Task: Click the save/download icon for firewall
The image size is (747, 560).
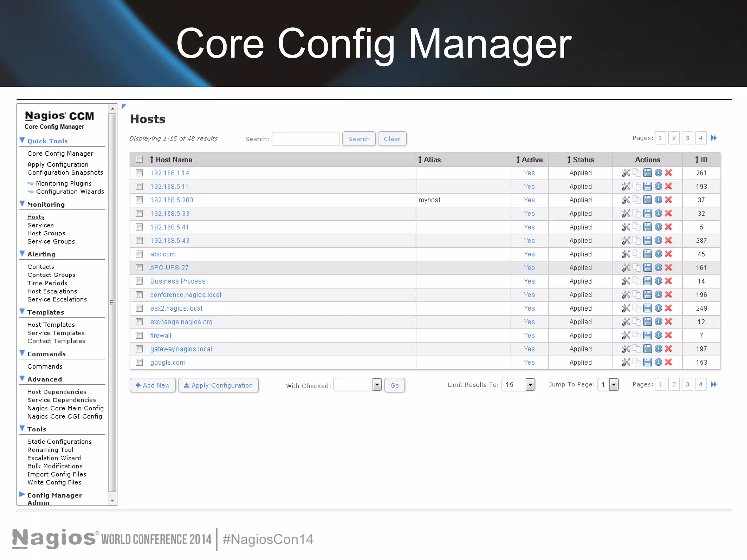Action: click(x=647, y=335)
